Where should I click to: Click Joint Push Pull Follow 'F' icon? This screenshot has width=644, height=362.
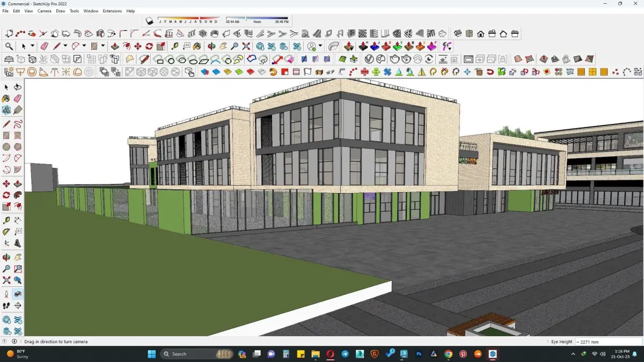(432, 46)
